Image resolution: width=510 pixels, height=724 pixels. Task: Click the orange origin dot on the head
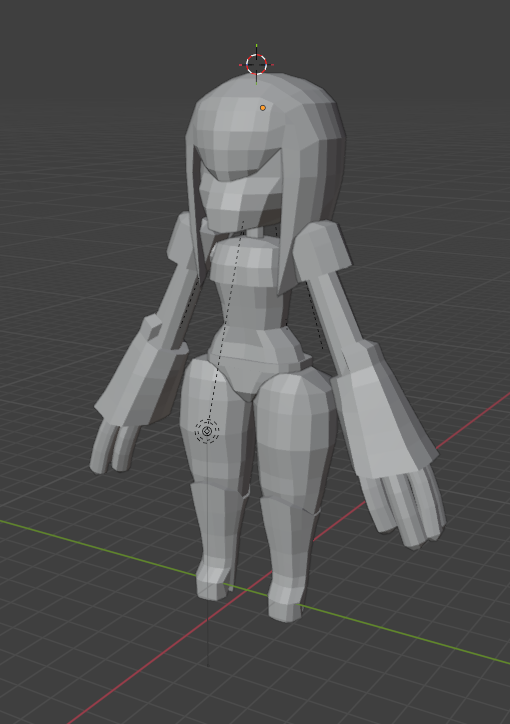[263, 108]
